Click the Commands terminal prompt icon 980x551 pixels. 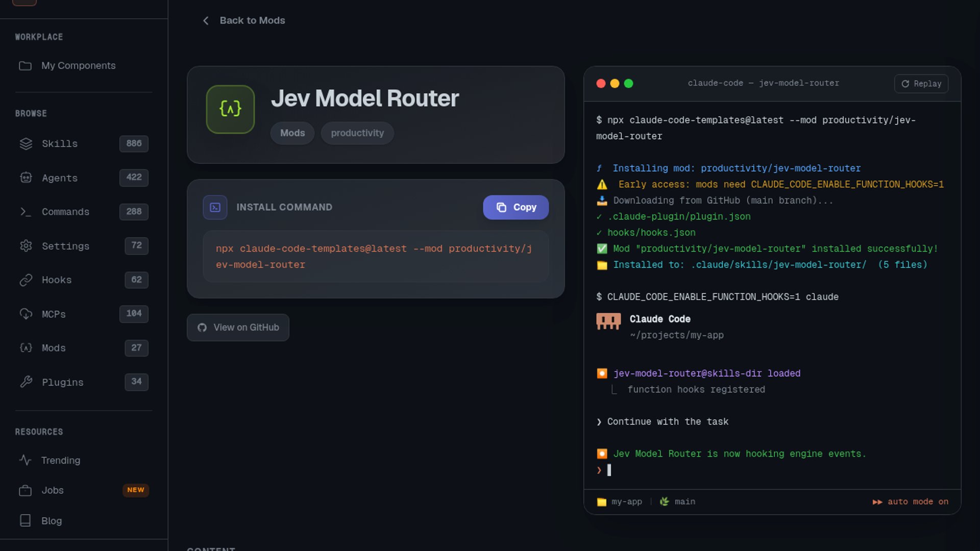point(26,212)
